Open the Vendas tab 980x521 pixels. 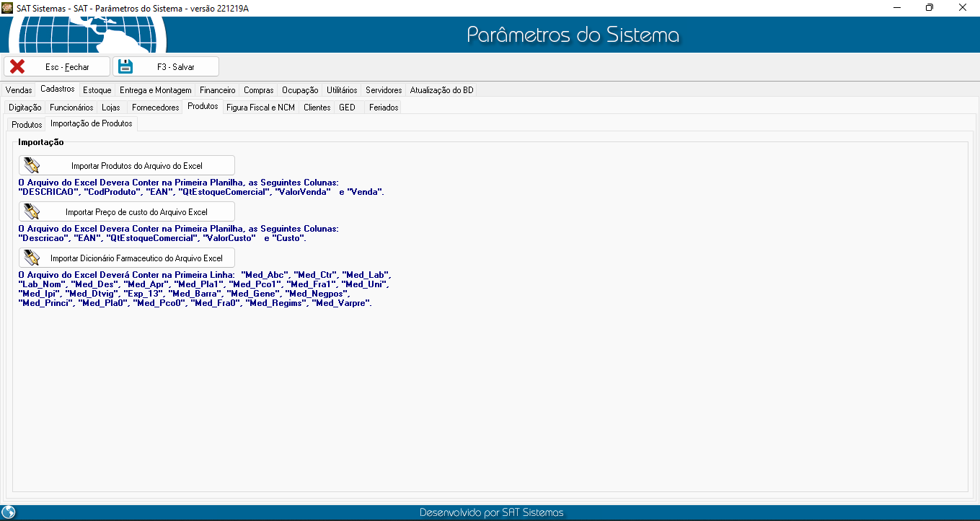(19, 90)
